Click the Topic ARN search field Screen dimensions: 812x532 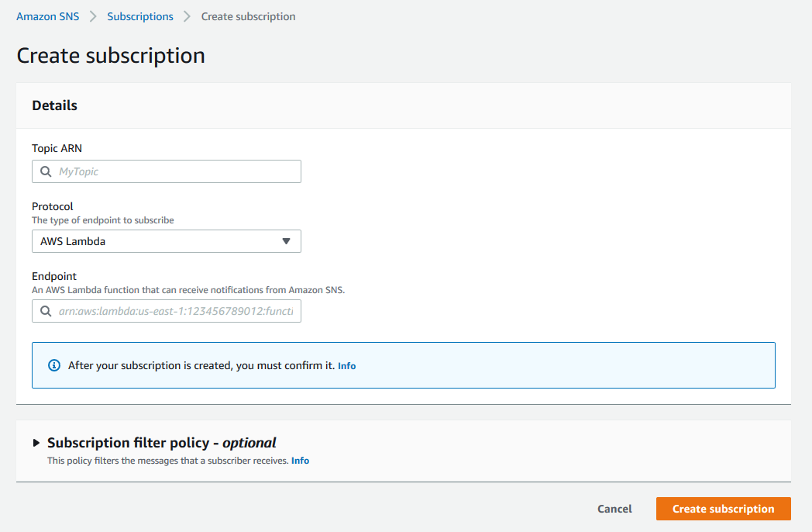click(167, 171)
